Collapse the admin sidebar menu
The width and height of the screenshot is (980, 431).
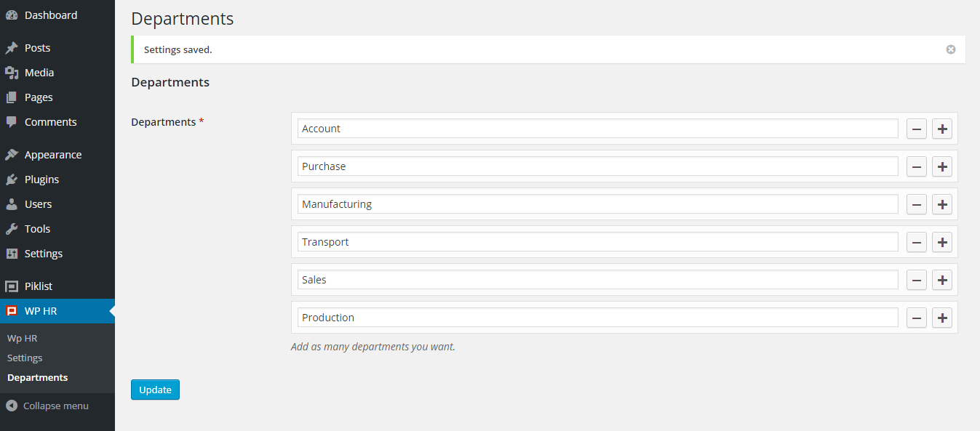pos(48,406)
